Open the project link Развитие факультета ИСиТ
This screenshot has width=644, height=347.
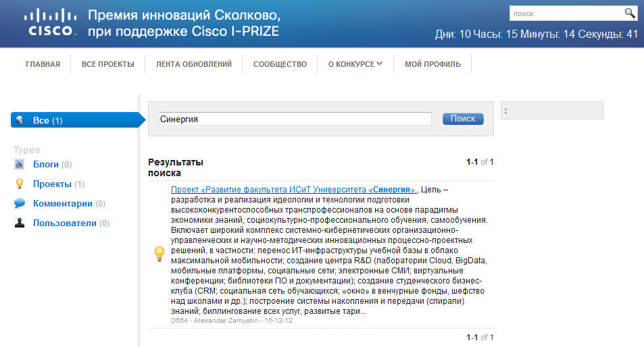pos(294,190)
